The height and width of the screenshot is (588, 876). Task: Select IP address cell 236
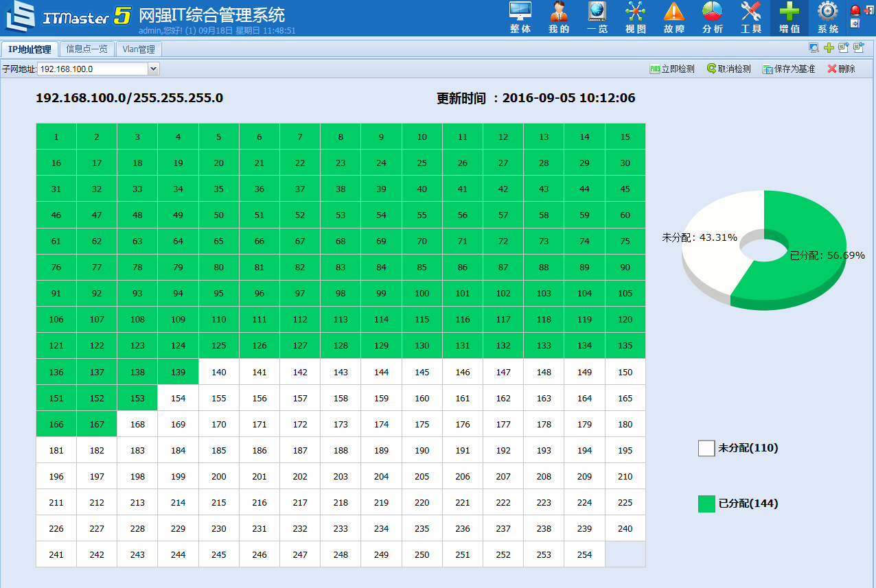(x=463, y=528)
